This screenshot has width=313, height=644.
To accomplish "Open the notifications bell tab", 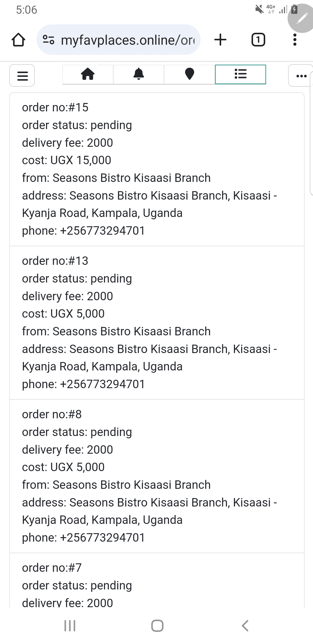I will [x=139, y=74].
